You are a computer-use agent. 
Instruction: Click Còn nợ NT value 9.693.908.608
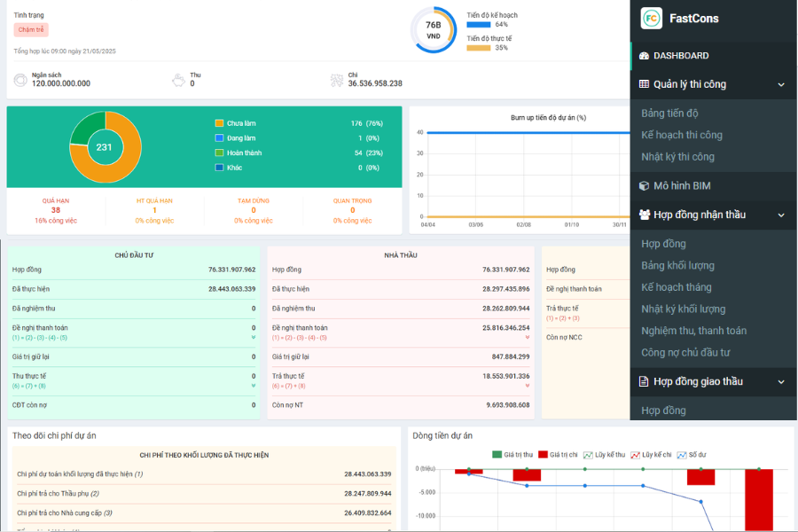point(507,405)
